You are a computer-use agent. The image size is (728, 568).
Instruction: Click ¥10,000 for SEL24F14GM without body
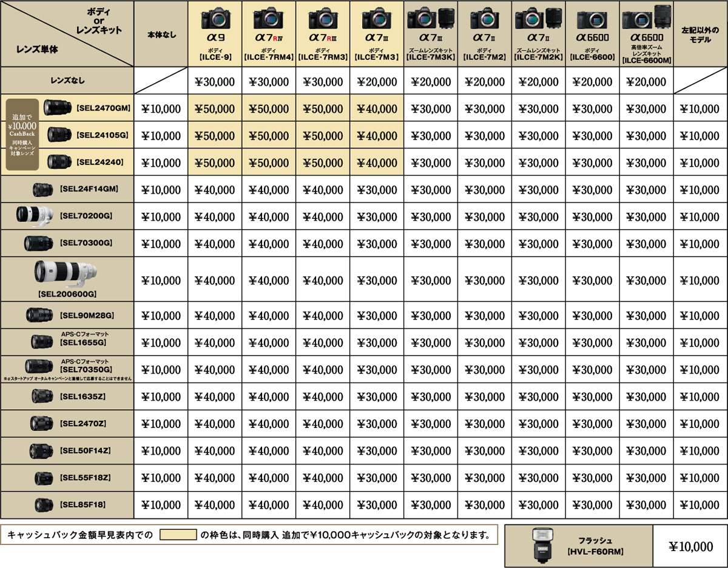[x=161, y=190]
